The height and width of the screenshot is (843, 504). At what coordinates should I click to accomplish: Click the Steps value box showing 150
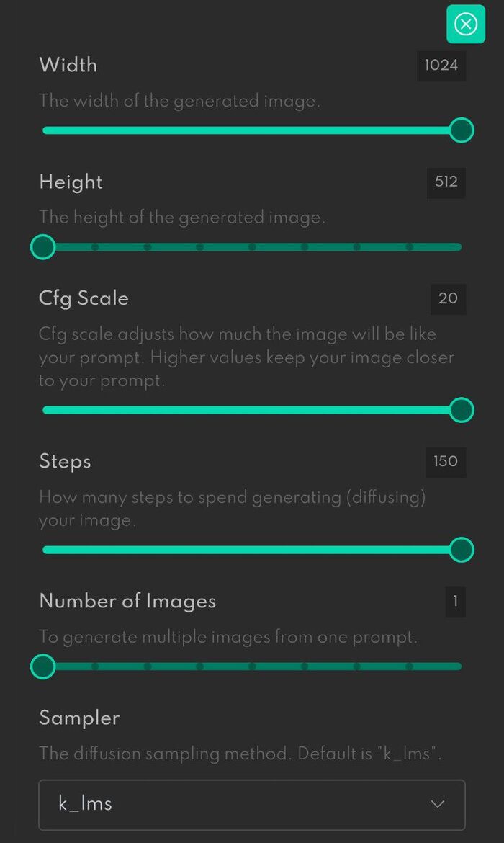tap(446, 461)
